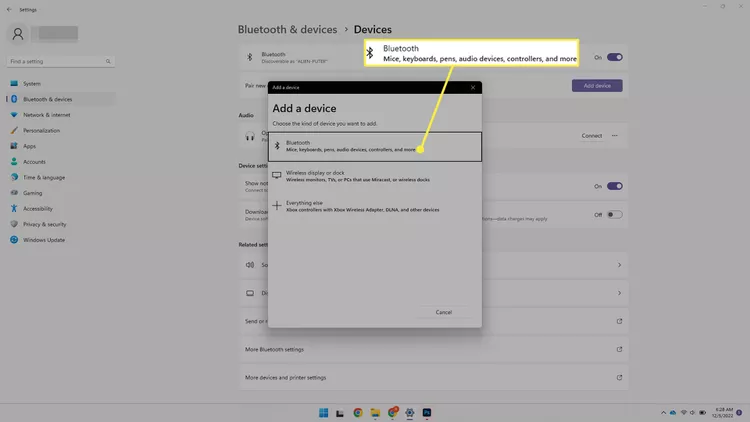Click the Time & language globe icon
Image resolution: width=750 pixels, height=422 pixels.
(14, 177)
